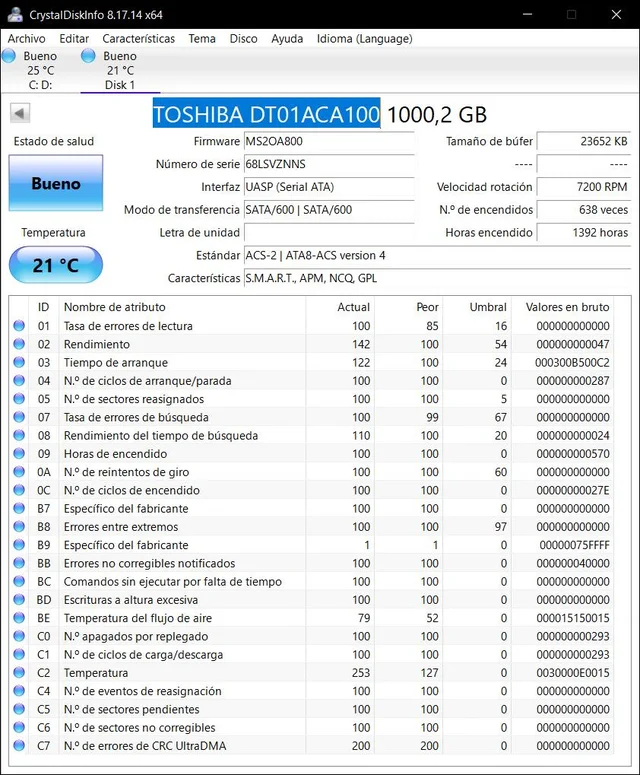Click the Peor column header
This screenshot has width=640, height=775.
coord(409,307)
